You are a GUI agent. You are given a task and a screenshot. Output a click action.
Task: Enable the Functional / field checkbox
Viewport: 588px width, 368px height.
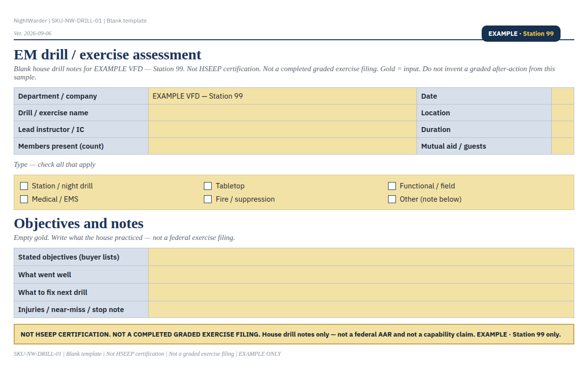[x=392, y=186]
